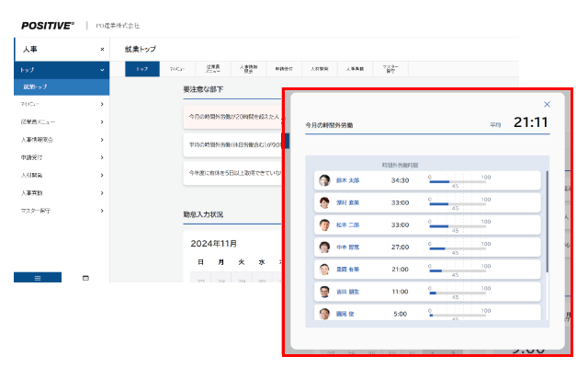Close the 人事 sidebar panel X icon
This screenshot has height=368, width=588.
click(x=102, y=49)
